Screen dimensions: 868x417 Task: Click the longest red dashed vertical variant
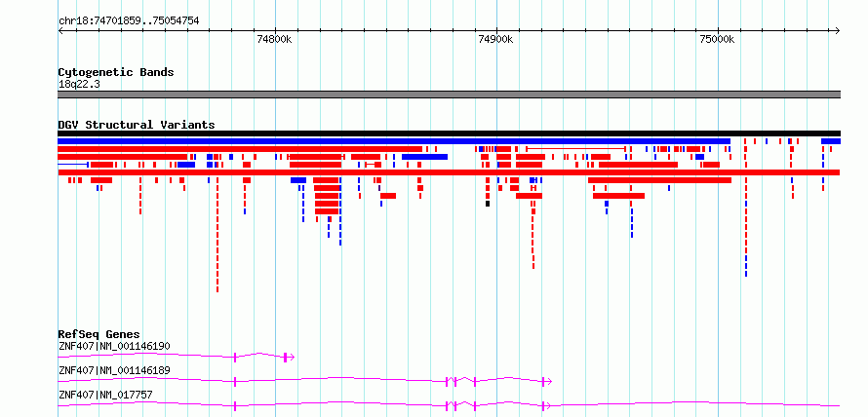(x=217, y=235)
